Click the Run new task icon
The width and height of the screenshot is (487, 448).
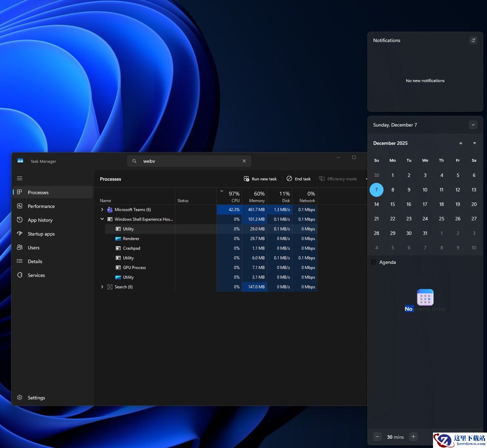(x=246, y=179)
